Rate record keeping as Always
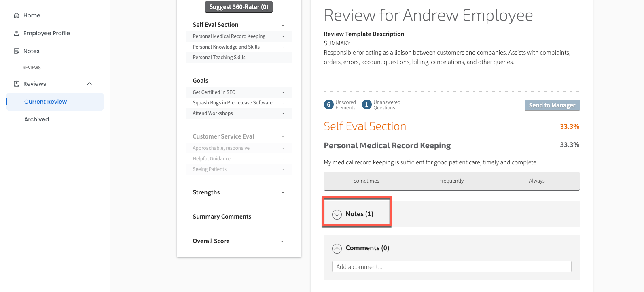This screenshot has height=292, width=644. click(537, 181)
